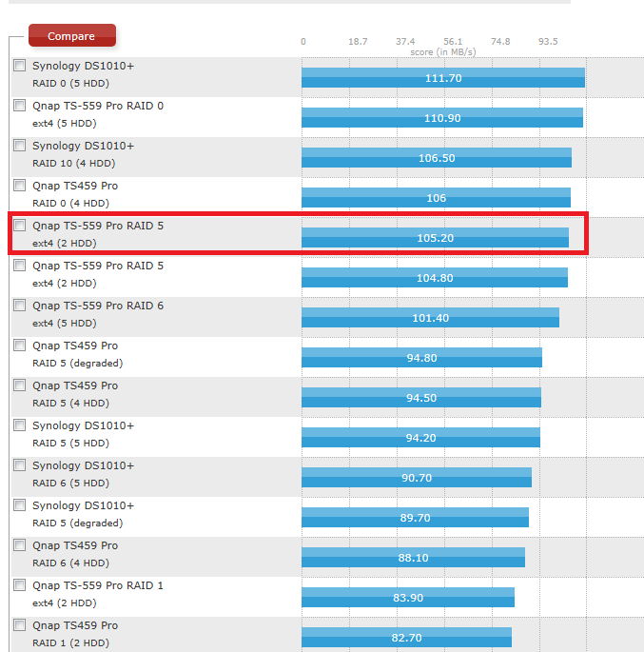Select the Qnap TS459 Pro RAID 6 (4 HDD) checkbox

tap(20, 544)
